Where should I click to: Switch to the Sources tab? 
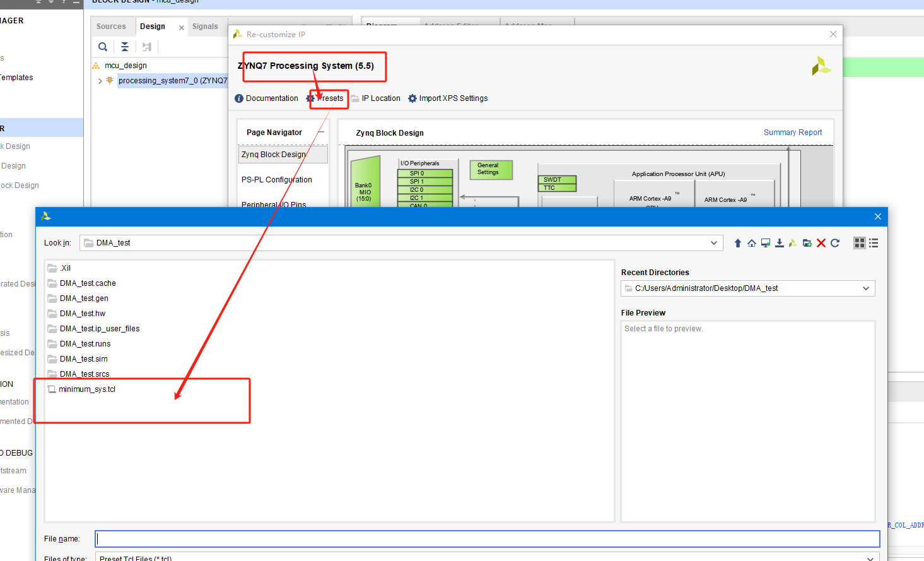[111, 27]
